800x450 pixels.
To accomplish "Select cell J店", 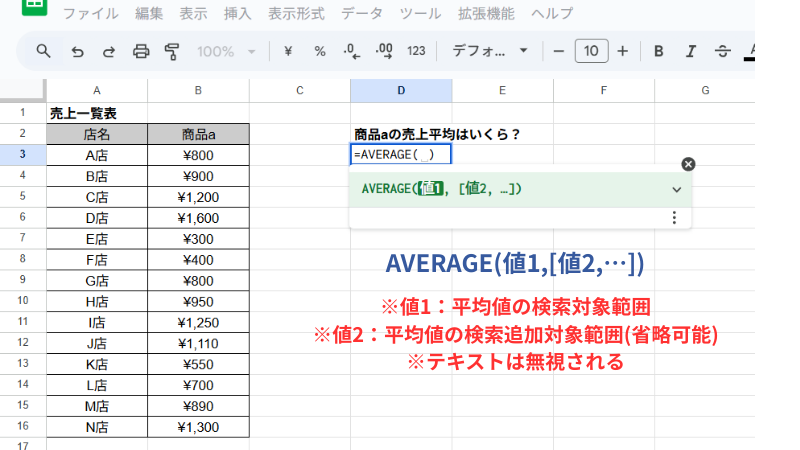I will click(x=97, y=343).
